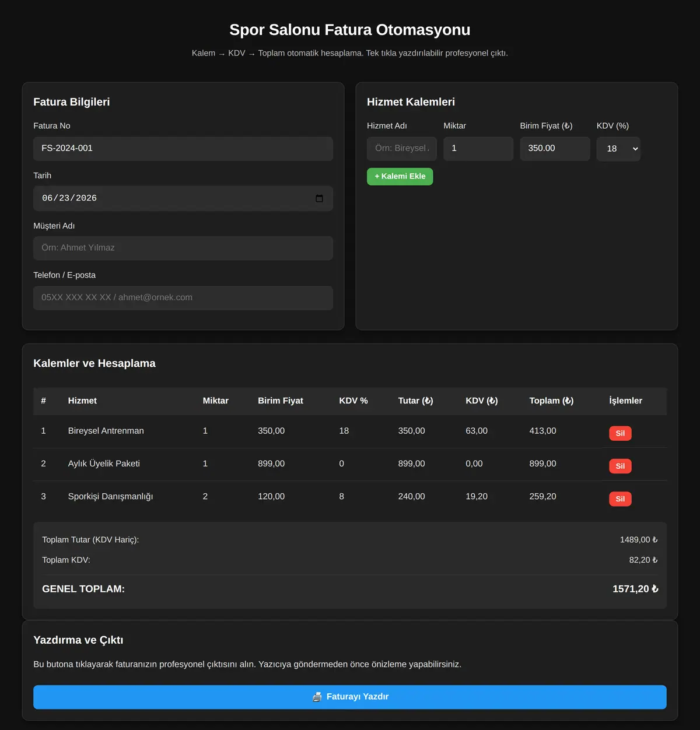Click the Sporkişi Danışmanlığı cell

[110, 497]
